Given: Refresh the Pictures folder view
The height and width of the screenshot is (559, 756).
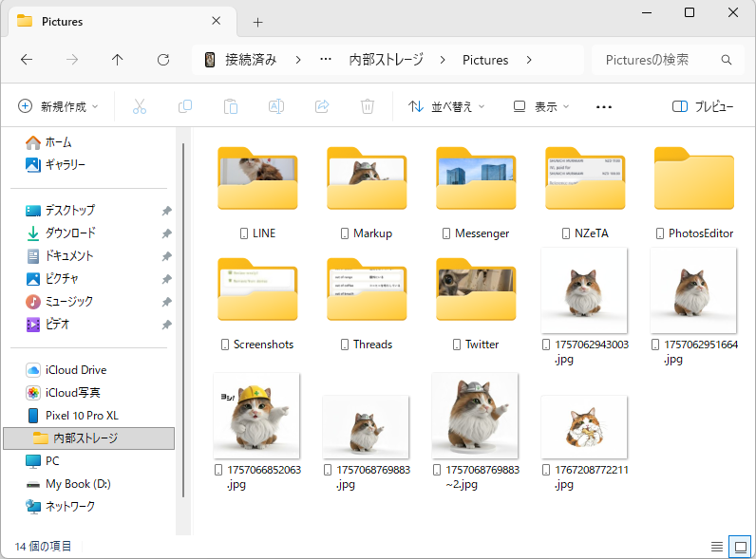Looking at the screenshot, I should pyautogui.click(x=163, y=60).
